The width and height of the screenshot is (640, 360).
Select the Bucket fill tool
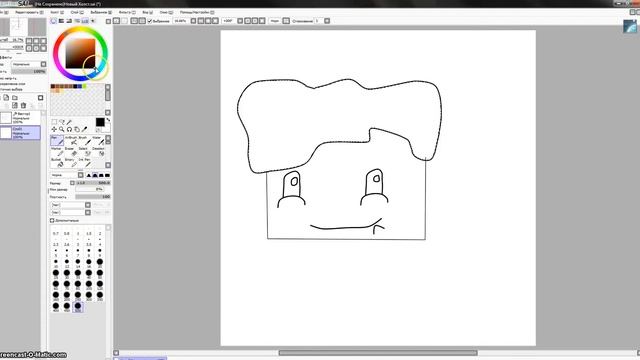(x=57, y=162)
